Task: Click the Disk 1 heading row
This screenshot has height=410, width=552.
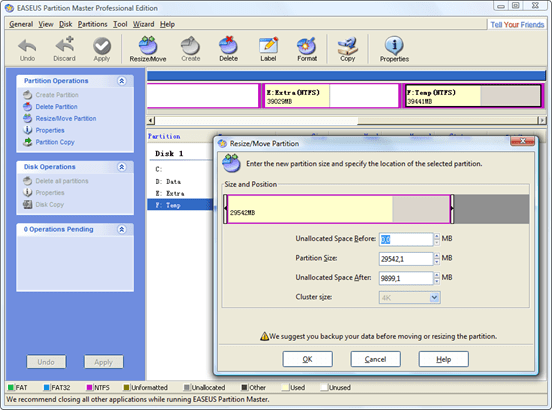Action: [x=180, y=154]
